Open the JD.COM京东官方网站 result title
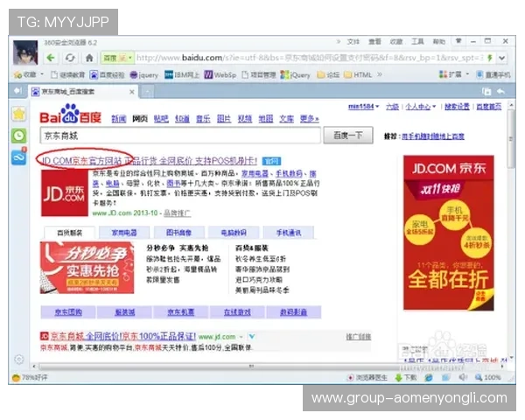Image resolution: width=525 pixels, height=420 pixels. (149, 161)
